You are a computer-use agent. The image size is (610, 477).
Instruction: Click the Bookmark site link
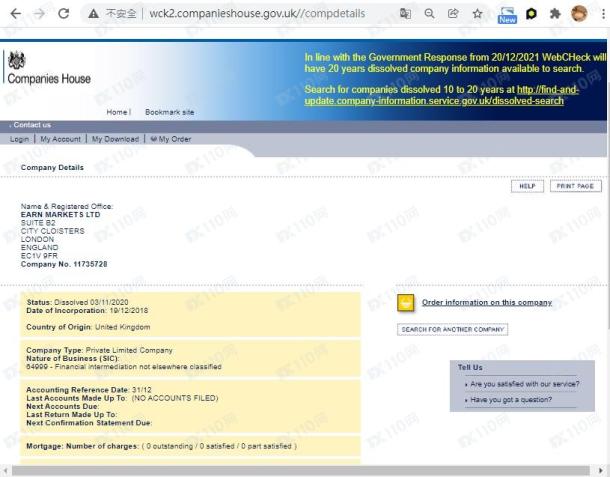[x=170, y=112]
